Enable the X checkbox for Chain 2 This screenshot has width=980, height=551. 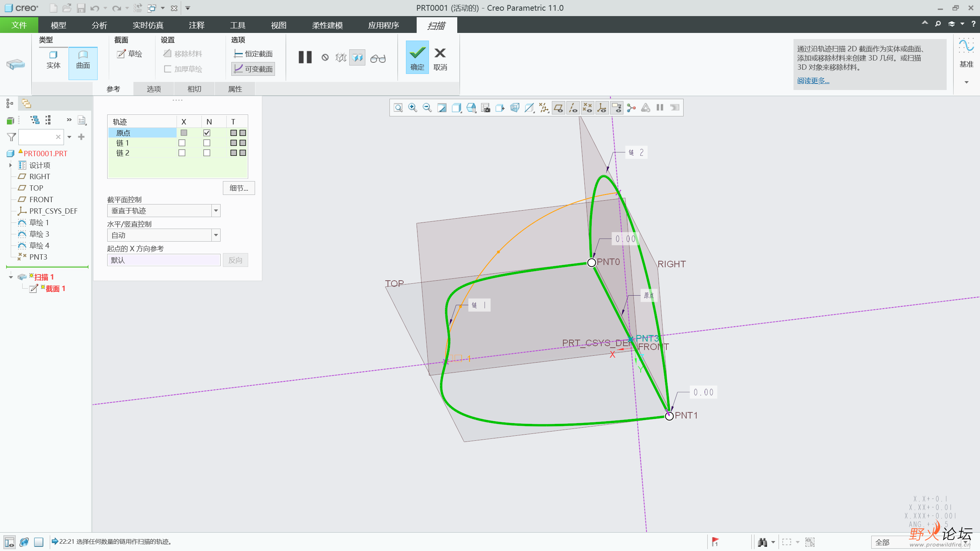click(182, 153)
